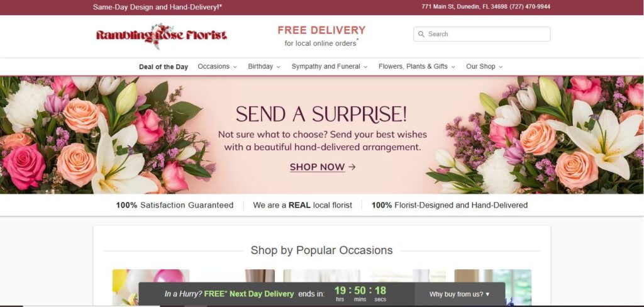Expand the Why buy from us panel
644x307 pixels.
pos(460,294)
